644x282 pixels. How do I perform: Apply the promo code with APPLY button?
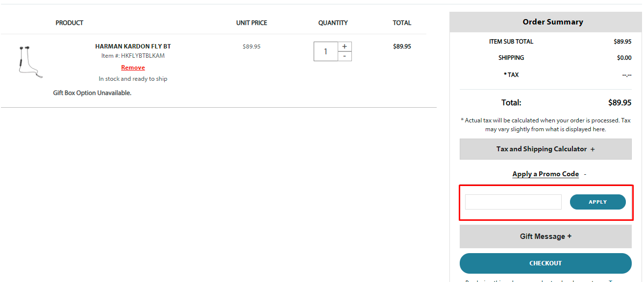[597, 202]
